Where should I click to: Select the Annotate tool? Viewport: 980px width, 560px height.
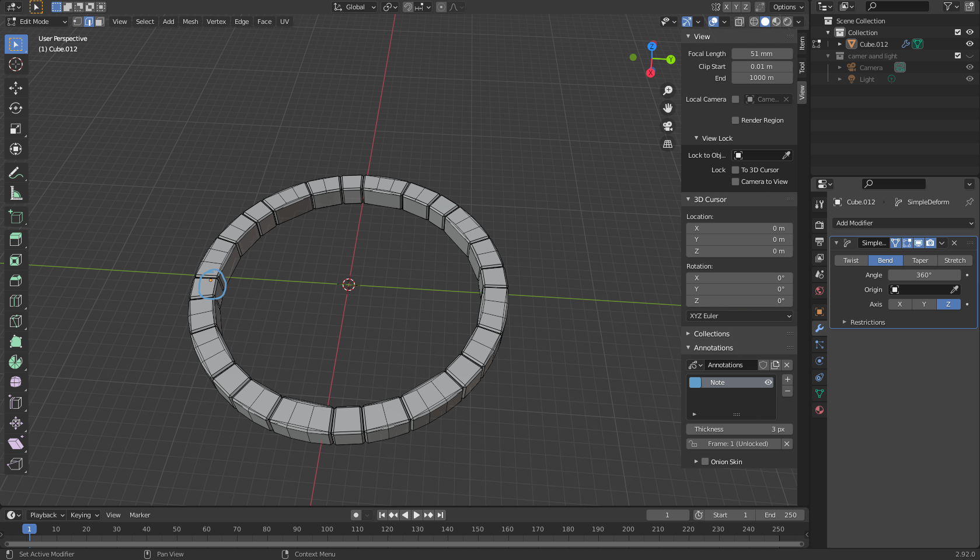click(16, 173)
